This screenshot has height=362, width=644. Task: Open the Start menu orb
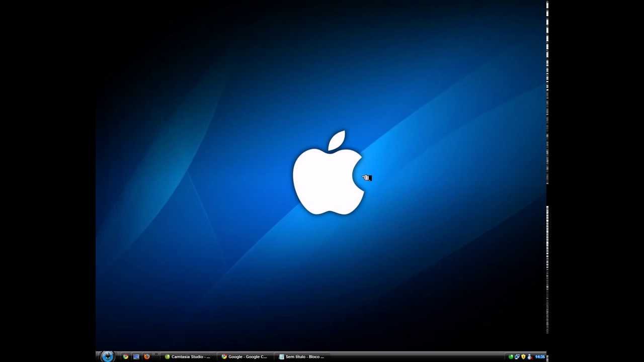[107, 356]
